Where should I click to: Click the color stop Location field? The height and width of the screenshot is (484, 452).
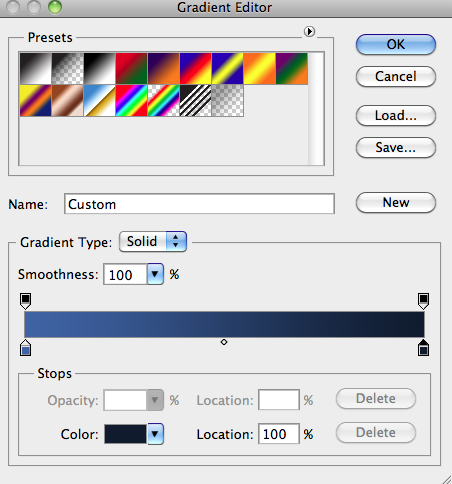[x=279, y=434]
